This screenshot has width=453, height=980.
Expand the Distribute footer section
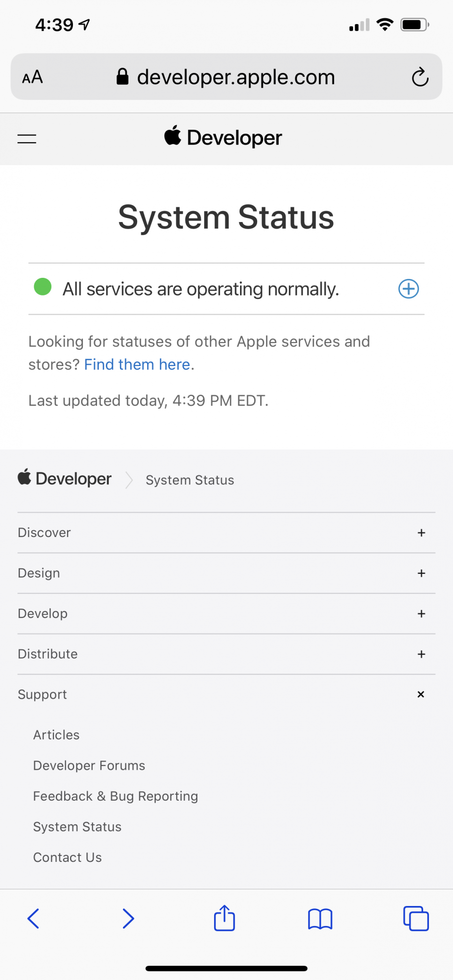point(421,654)
